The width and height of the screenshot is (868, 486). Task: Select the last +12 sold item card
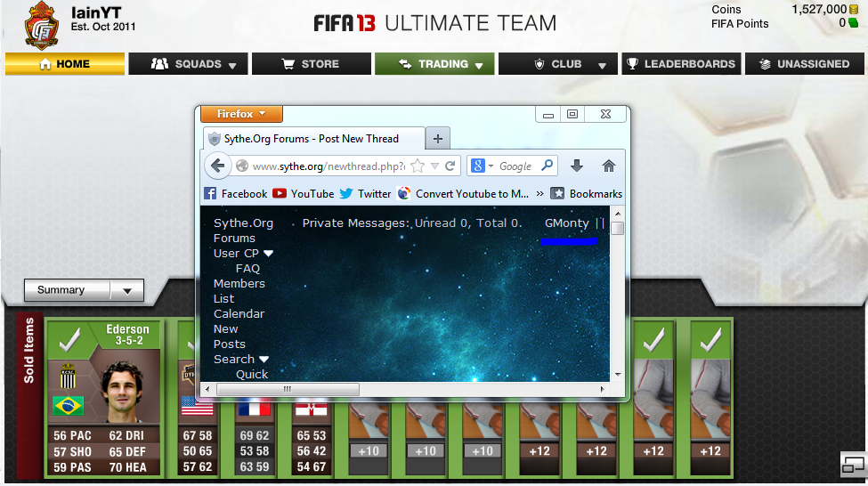[710, 398]
